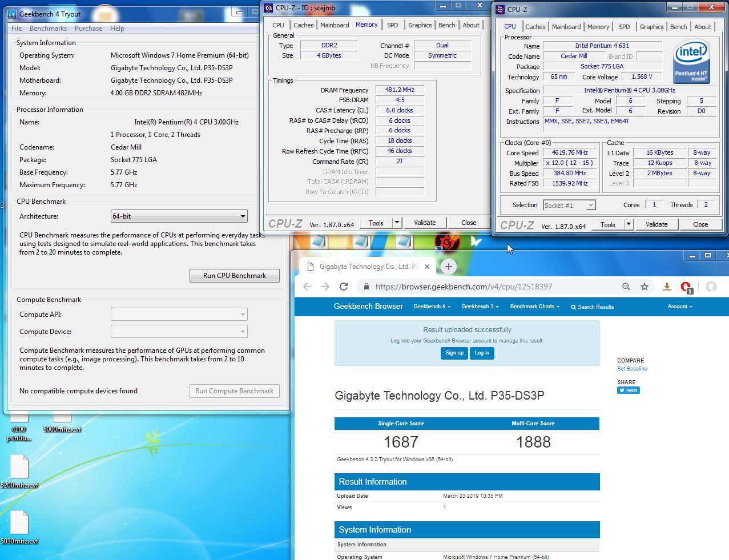Screen dimensions: 729x560
Task: Open the Compute API dropdown
Action: pos(179,315)
